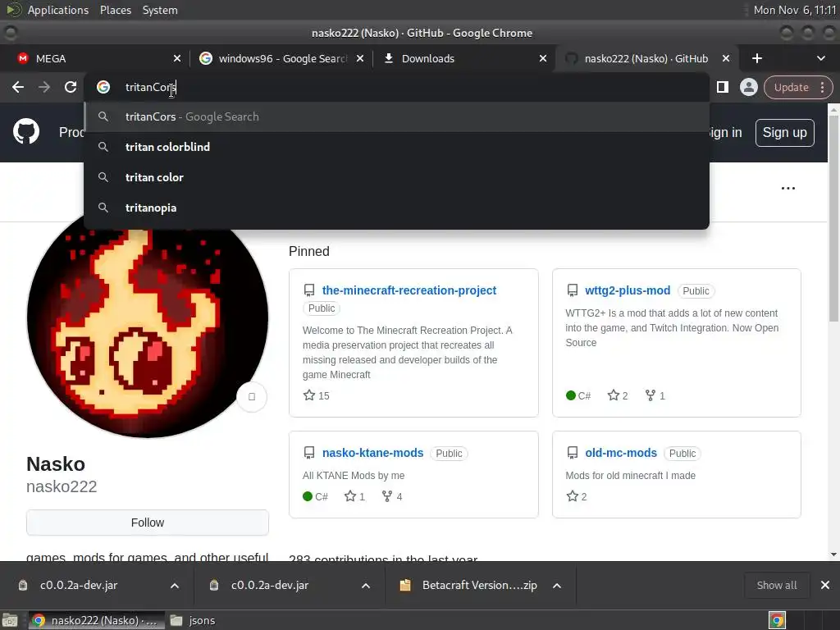This screenshot has height=630, width=840.
Task: Open the tab search chevron
Action: click(x=820, y=58)
